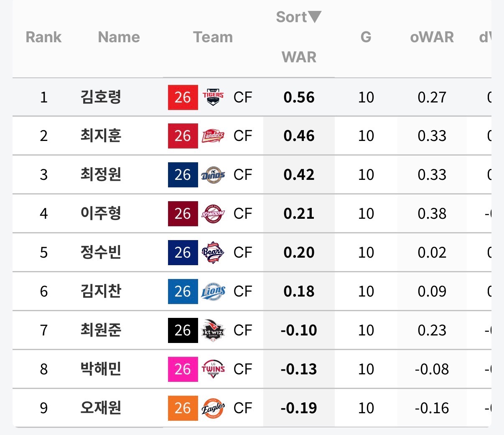Sort table by the WAR column header

click(x=299, y=57)
